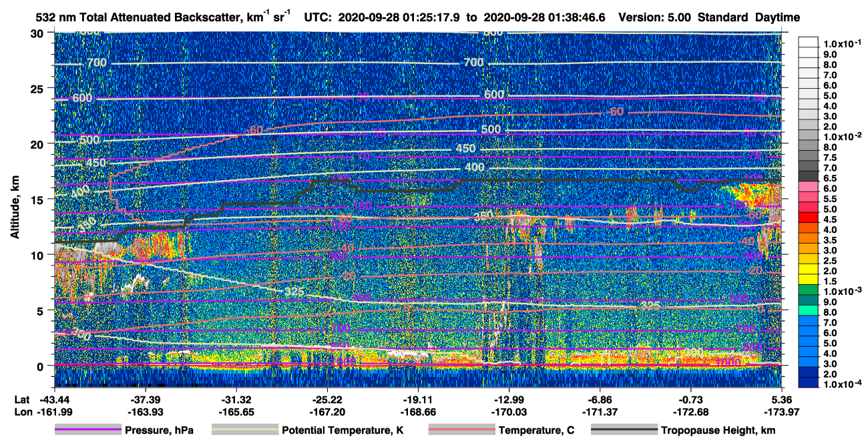Click latitude value -12.99
Viewport: 868px width, 445px height.
pyautogui.click(x=509, y=399)
